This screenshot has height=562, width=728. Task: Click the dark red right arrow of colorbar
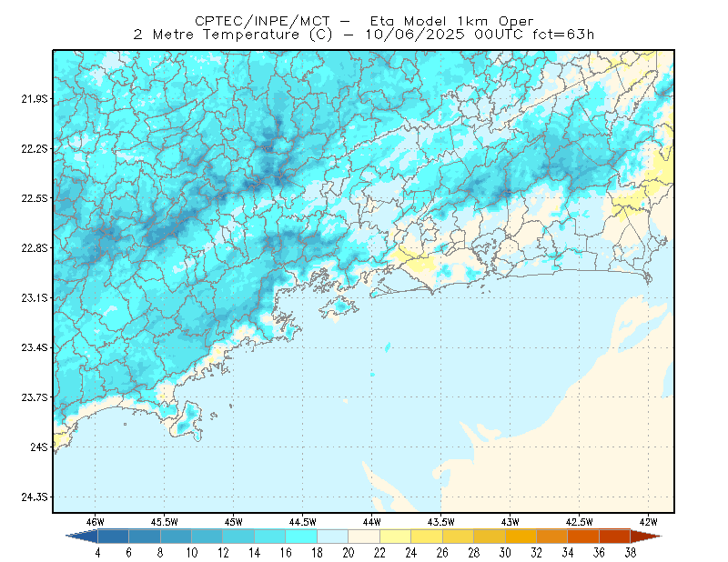[x=646, y=536]
